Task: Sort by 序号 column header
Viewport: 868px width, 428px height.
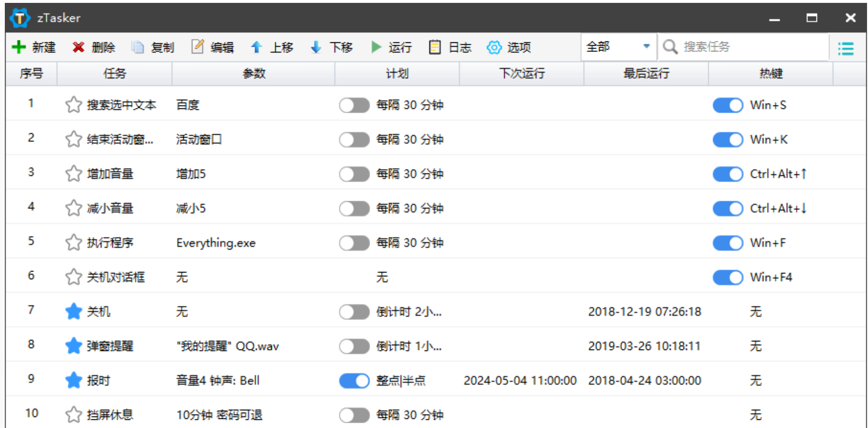Action: [x=31, y=74]
